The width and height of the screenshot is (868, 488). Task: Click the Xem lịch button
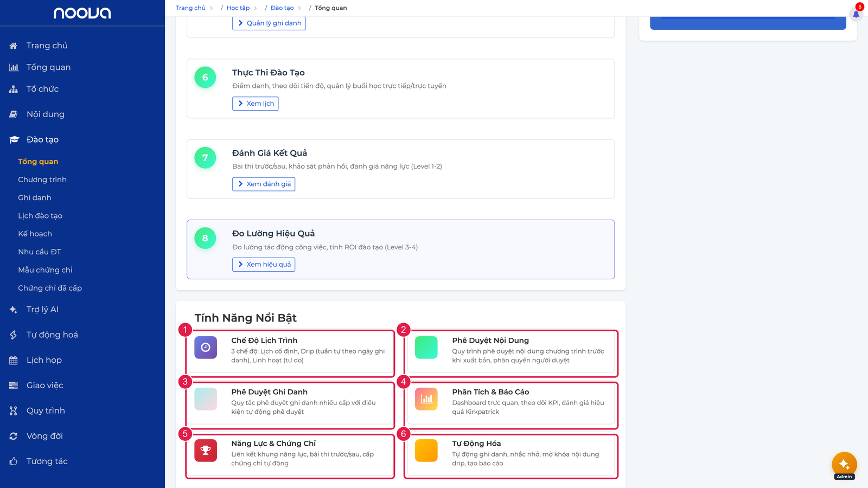(256, 104)
